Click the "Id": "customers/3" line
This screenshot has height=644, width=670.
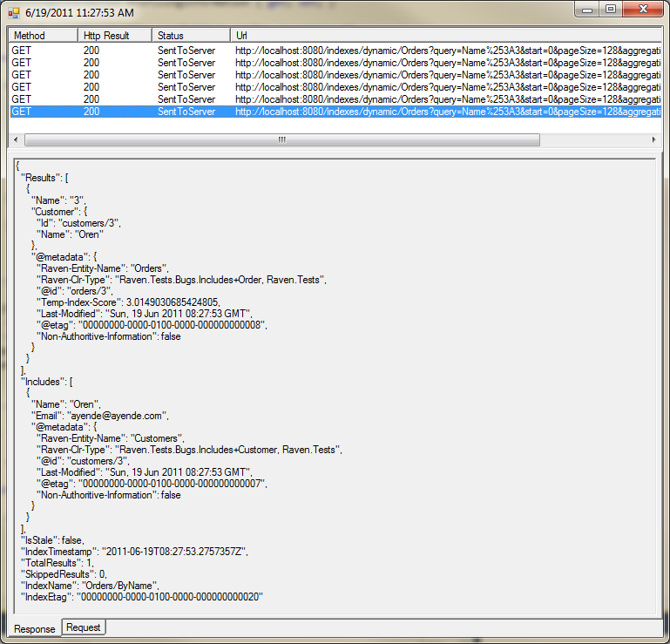pos(78,223)
